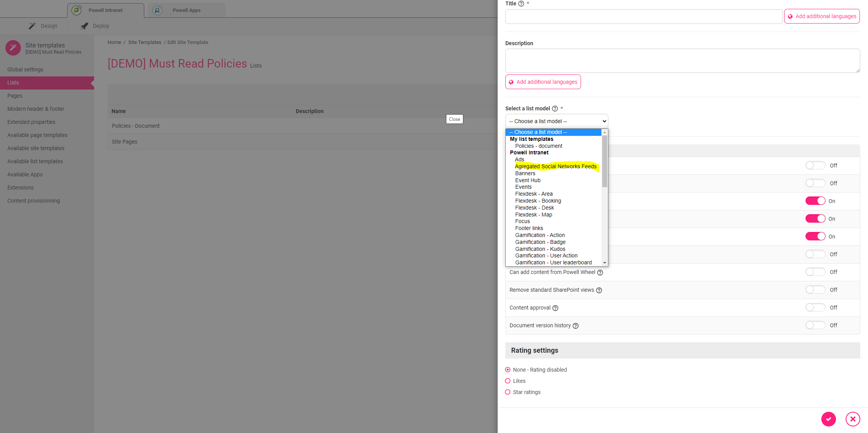
Task: Click into the Title input field
Action: tap(644, 17)
